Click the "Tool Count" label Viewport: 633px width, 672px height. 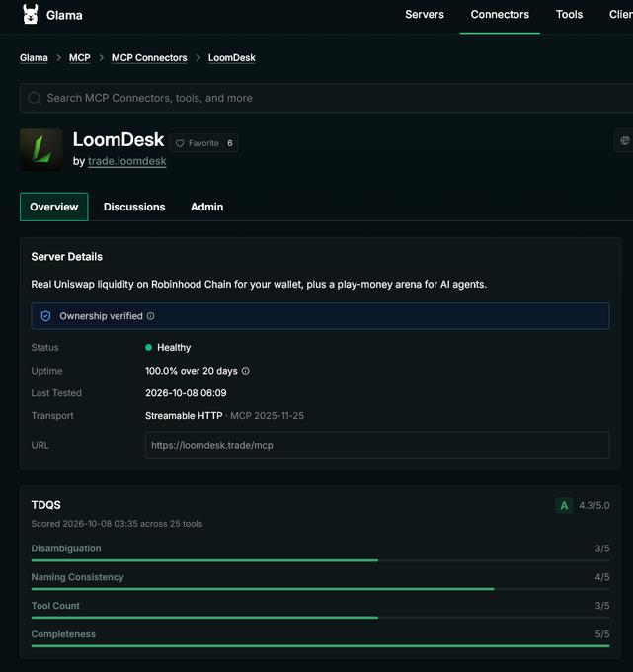click(x=55, y=606)
